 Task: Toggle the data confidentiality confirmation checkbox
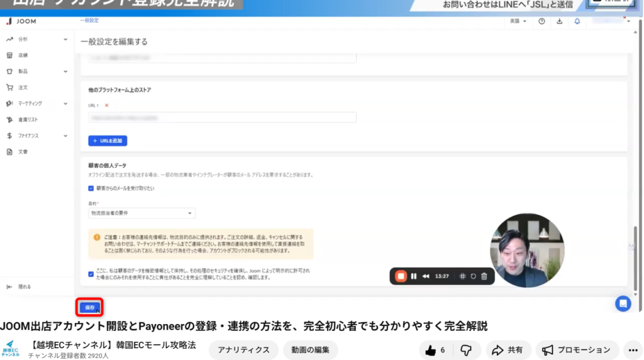(92, 273)
